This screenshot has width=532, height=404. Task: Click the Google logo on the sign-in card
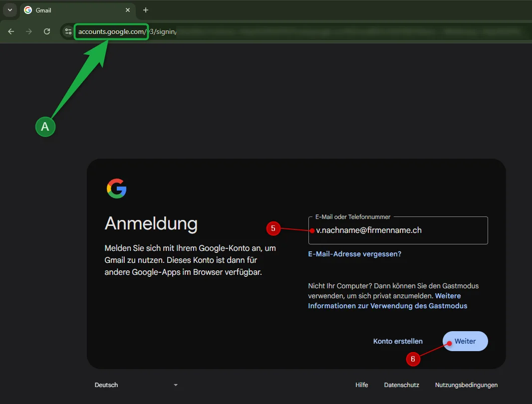pyautogui.click(x=116, y=189)
